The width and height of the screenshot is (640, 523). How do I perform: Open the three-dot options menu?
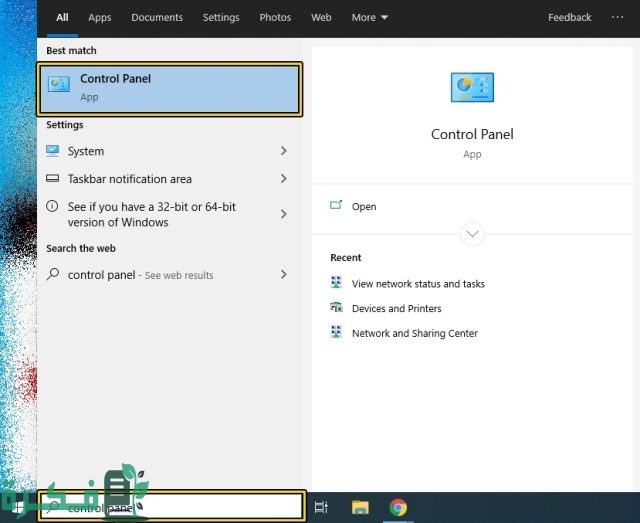coord(616,18)
